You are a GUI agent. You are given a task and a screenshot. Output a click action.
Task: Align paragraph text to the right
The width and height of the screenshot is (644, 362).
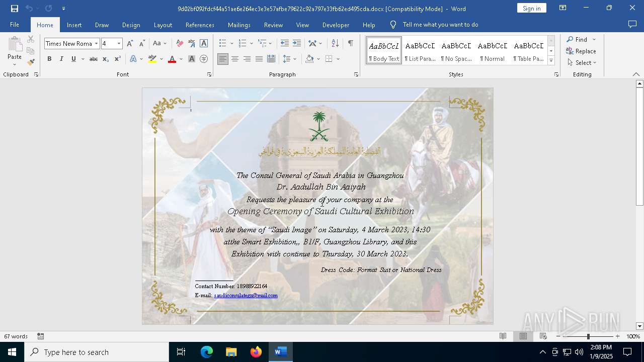[247, 59]
